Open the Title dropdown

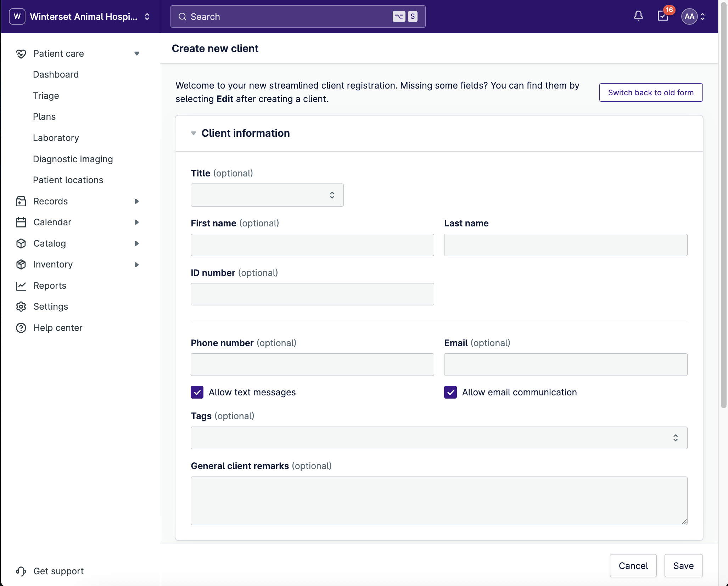pyautogui.click(x=267, y=195)
